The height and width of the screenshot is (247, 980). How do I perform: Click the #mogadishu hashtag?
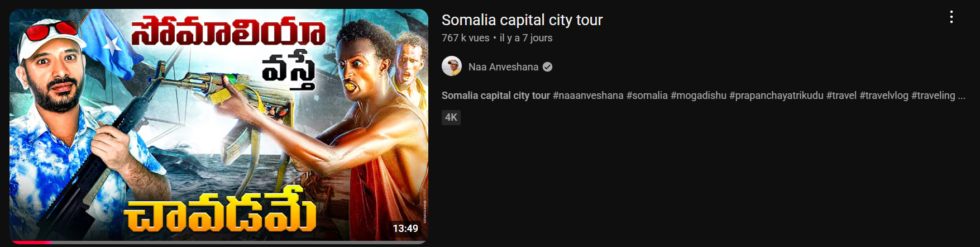point(699,96)
